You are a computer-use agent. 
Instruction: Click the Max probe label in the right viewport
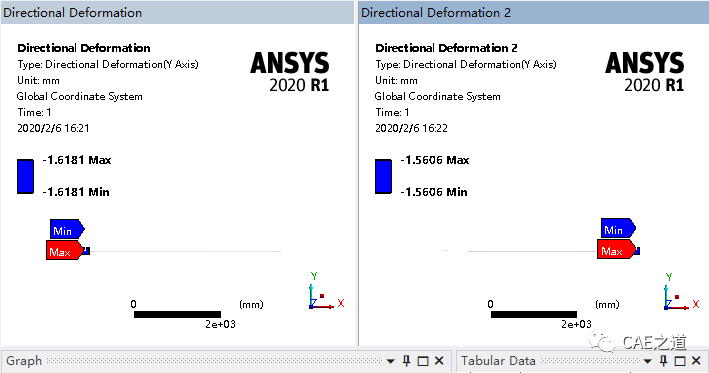(616, 250)
